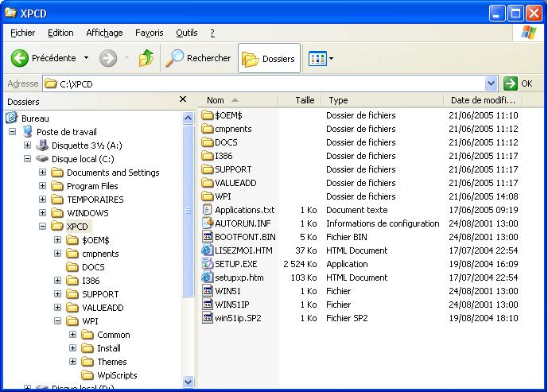Click 'Informations de configuration' type text
Screen dimensions: 548x392
pos(383,223)
